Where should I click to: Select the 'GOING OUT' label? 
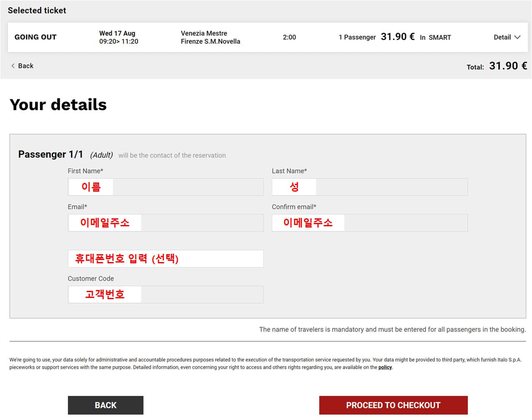click(x=35, y=37)
